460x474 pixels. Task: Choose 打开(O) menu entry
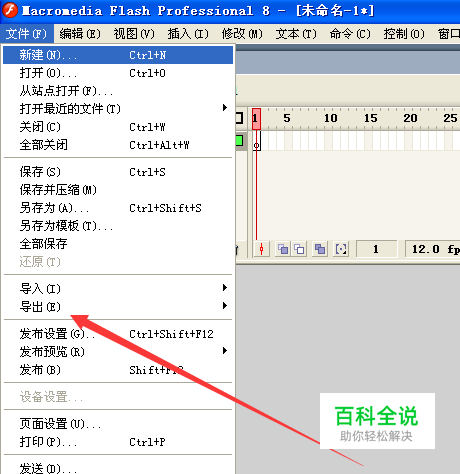118,73
